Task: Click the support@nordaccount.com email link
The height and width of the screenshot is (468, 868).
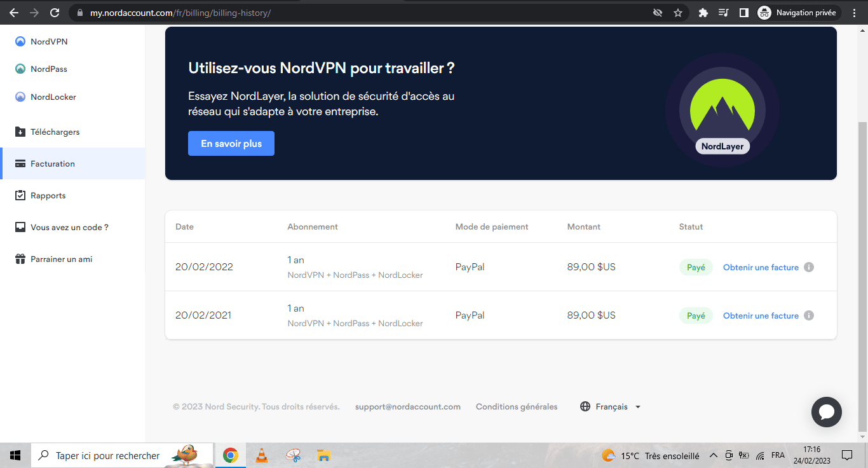Action: (408, 407)
